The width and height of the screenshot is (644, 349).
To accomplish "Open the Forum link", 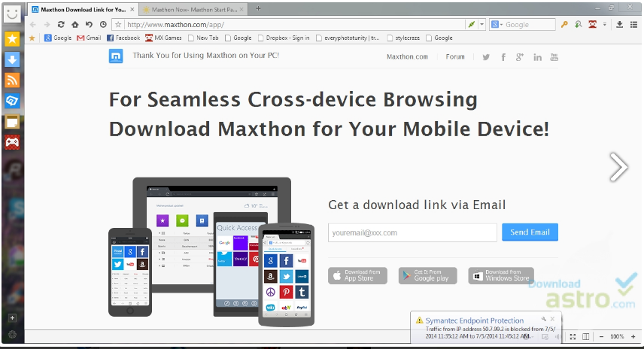I will tap(455, 56).
